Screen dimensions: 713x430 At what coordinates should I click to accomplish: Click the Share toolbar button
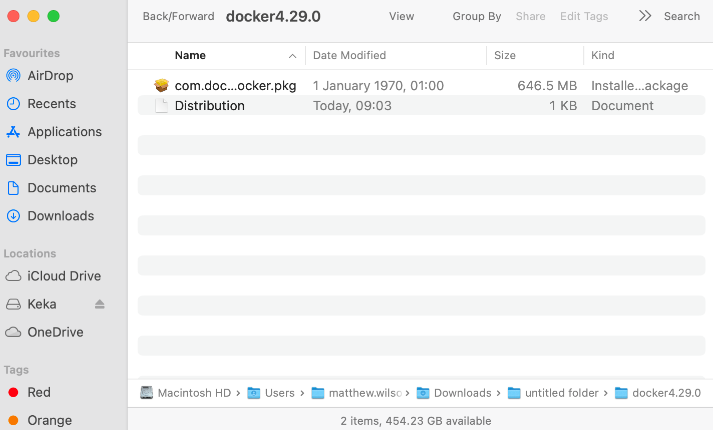point(530,16)
